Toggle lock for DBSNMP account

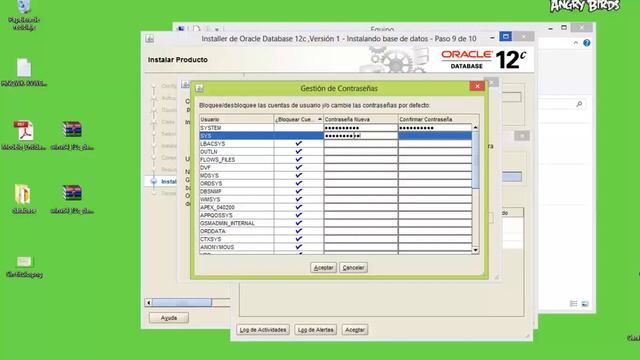point(299,191)
